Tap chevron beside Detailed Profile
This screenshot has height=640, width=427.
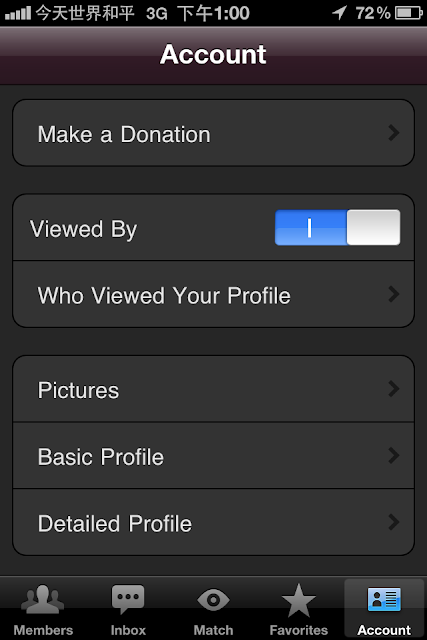click(394, 522)
